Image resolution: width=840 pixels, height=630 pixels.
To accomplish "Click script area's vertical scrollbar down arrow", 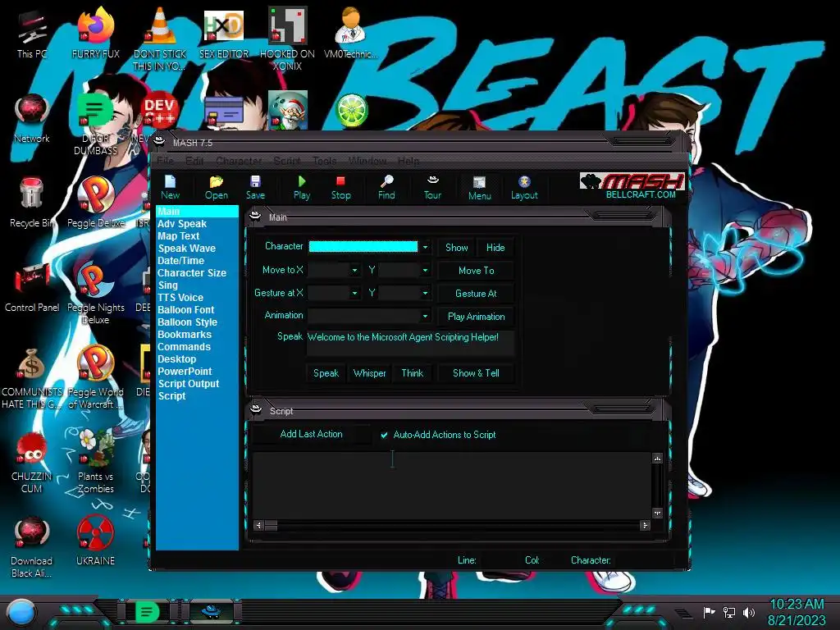I will (657, 514).
